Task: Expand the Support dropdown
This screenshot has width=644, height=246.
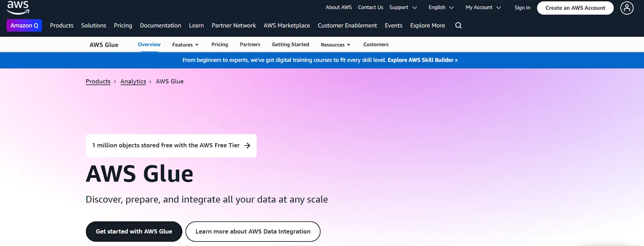Action: [x=403, y=7]
